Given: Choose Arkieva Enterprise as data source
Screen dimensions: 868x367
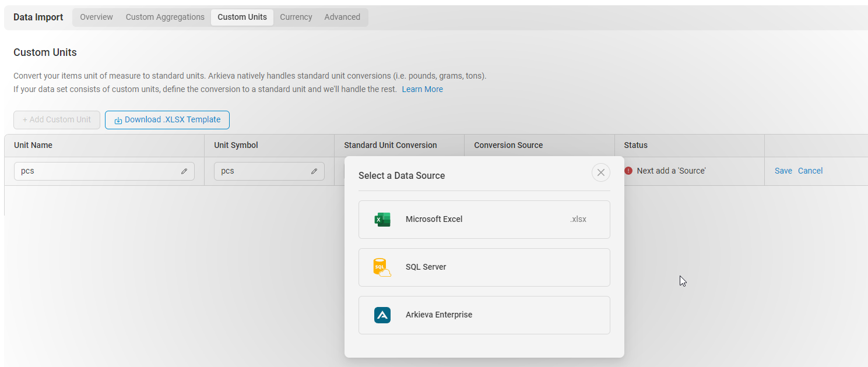Looking at the screenshot, I should click(484, 315).
